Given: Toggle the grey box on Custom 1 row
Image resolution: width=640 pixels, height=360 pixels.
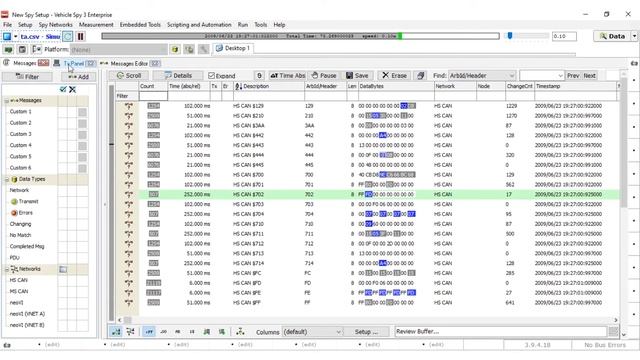Looking at the screenshot, I should (82, 112).
